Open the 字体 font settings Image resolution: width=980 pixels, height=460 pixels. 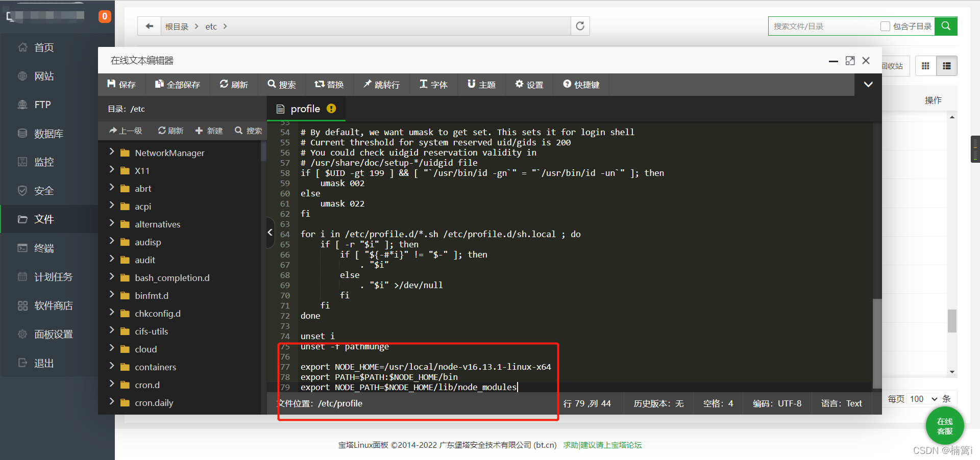tap(433, 85)
